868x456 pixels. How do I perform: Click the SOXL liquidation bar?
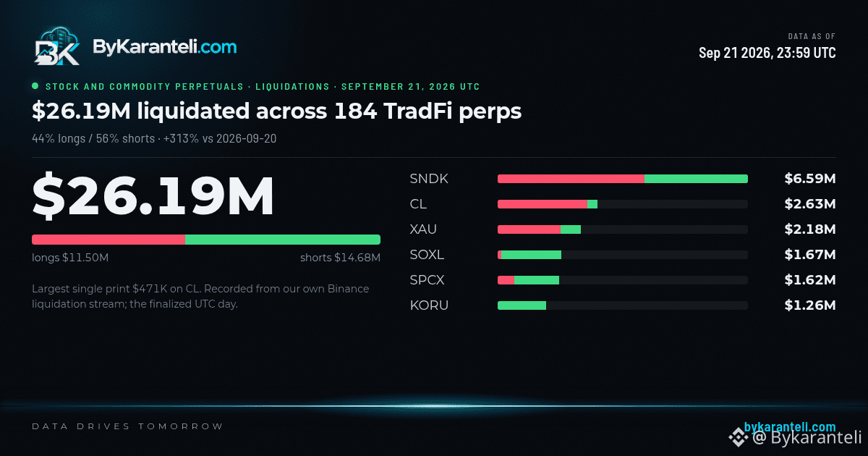coord(623,255)
